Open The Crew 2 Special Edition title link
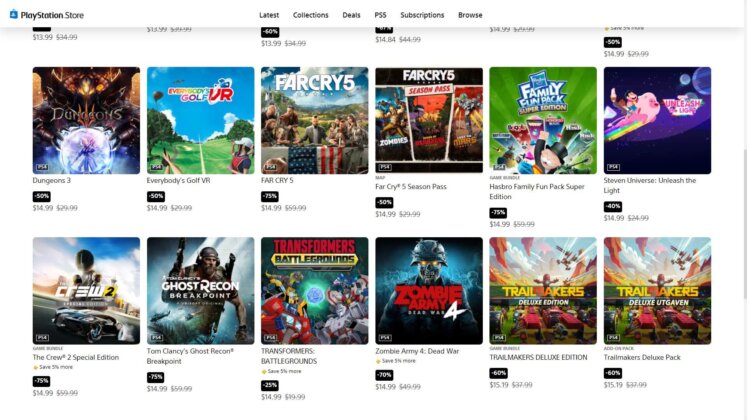Viewport: 747px width, 420px height. (x=76, y=357)
